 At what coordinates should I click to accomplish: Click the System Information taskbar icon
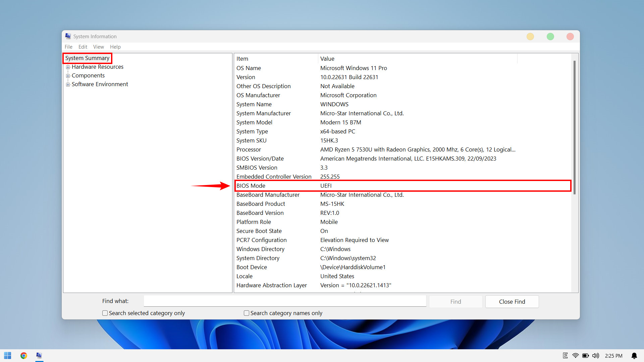click(x=39, y=356)
